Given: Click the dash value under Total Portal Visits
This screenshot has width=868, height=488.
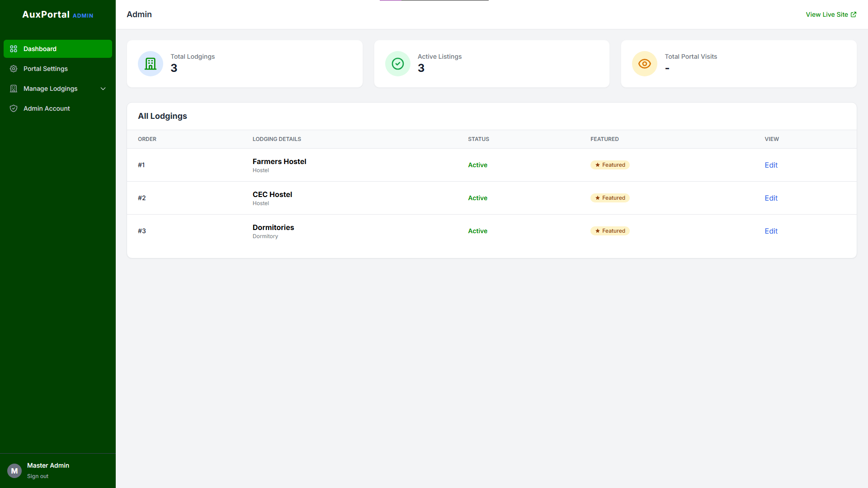Looking at the screenshot, I should 667,69.
